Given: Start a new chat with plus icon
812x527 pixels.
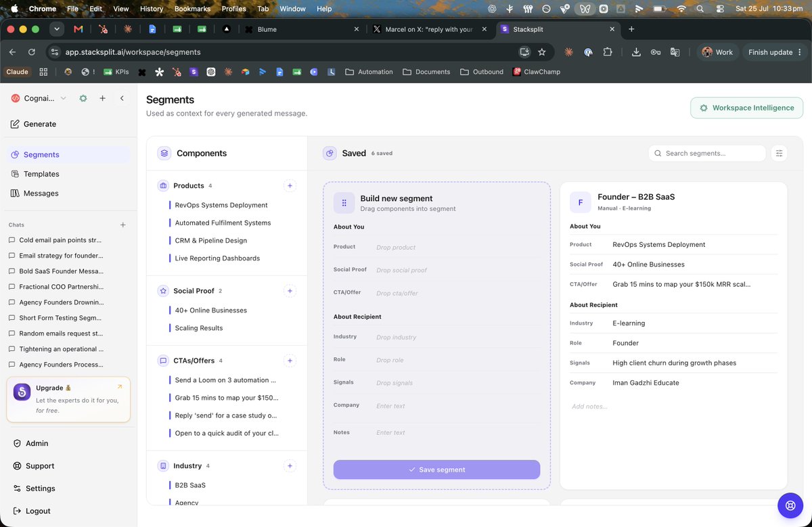Looking at the screenshot, I should (x=122, y=225).
